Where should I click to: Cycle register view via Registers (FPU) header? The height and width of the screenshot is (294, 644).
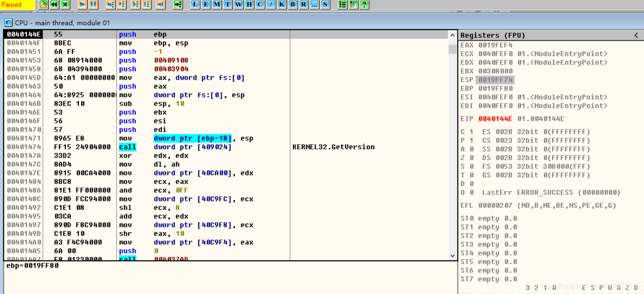tap(493, 36)
